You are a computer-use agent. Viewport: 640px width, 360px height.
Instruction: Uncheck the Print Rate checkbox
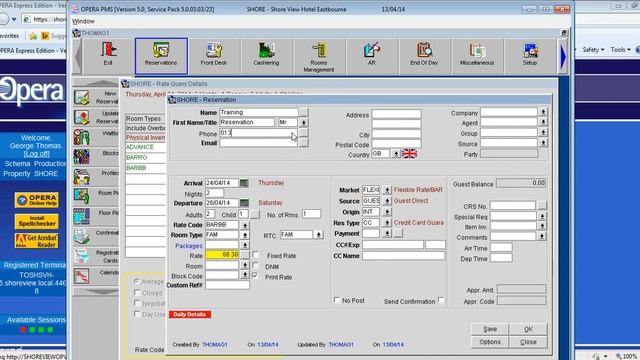256,276
